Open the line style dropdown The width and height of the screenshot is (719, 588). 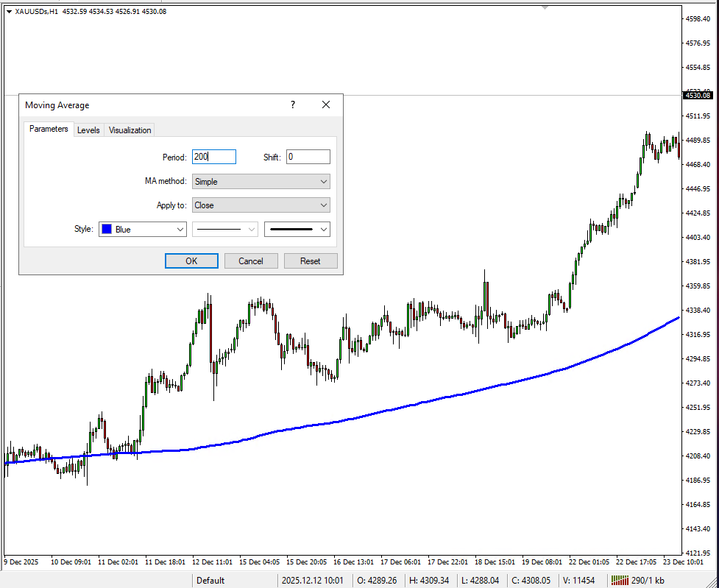pos(224,230)
